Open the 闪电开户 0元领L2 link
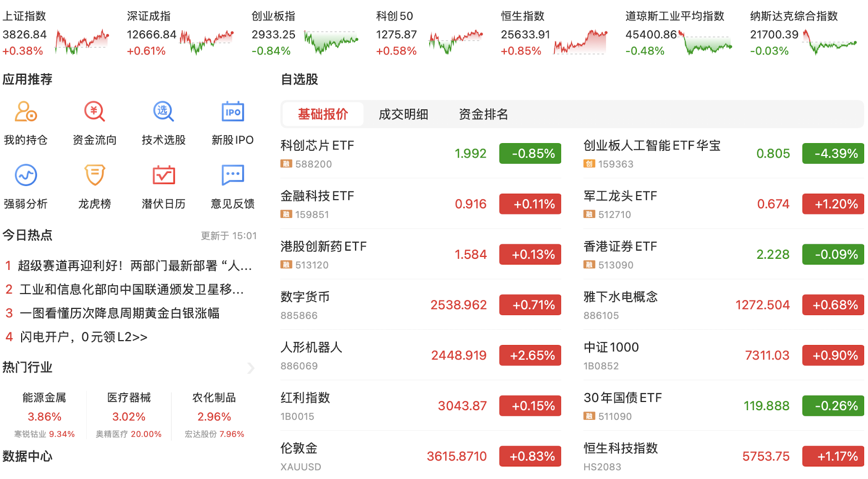 point(84,337)
